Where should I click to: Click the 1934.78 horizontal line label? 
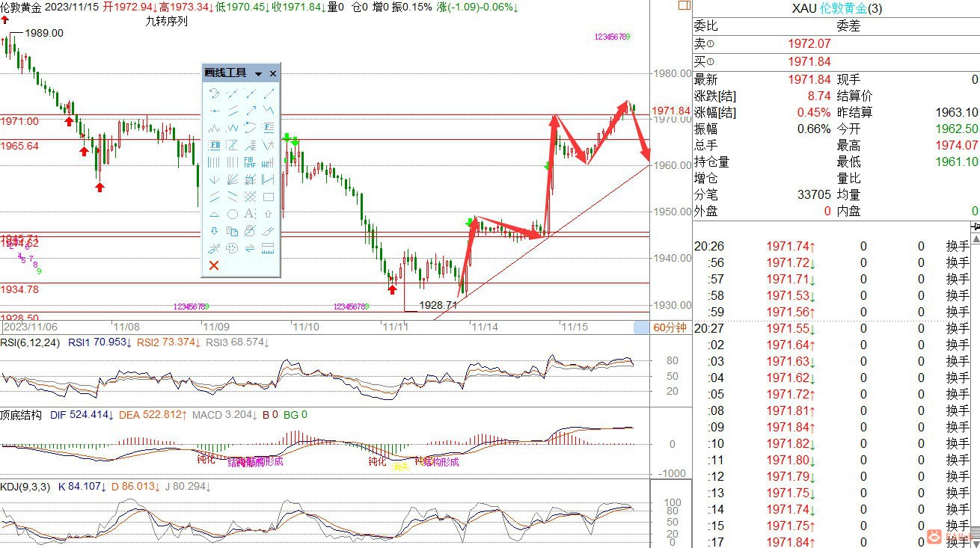click(x=19, y=289)
